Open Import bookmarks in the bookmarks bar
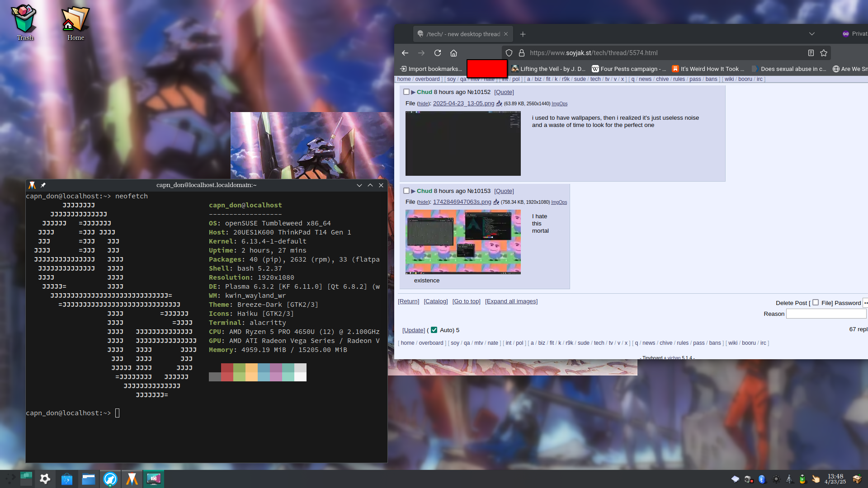The width and height of the screenshot is (868, 488). point(431,69)
